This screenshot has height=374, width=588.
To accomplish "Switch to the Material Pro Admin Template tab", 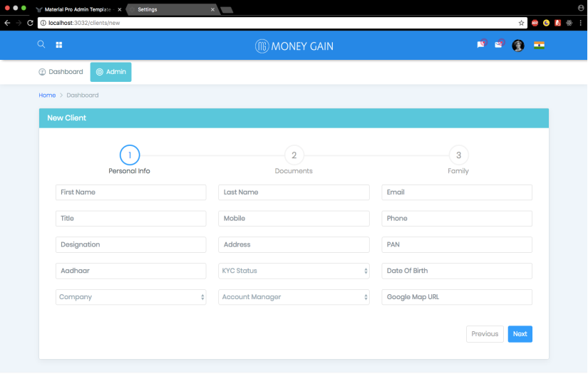I will tap(78, 9).
